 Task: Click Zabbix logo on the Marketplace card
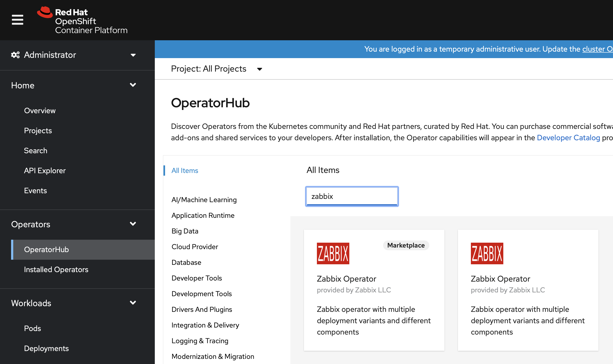tap(333, 253)
